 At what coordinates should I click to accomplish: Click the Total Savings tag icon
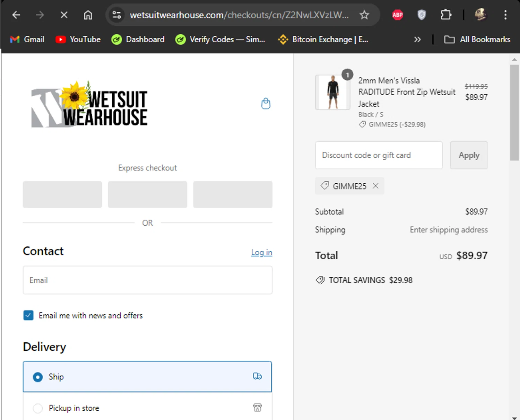(x=320, y=280)
